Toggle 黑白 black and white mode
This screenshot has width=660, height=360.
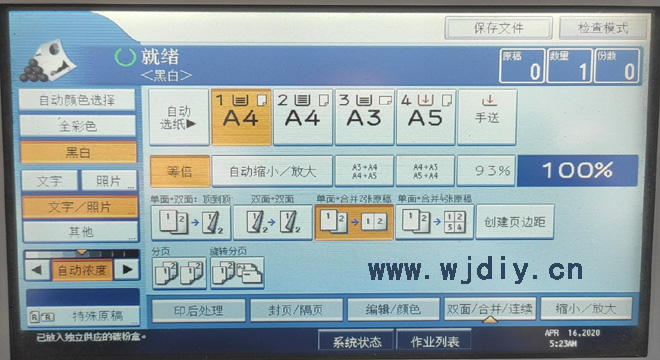(78, 152)
